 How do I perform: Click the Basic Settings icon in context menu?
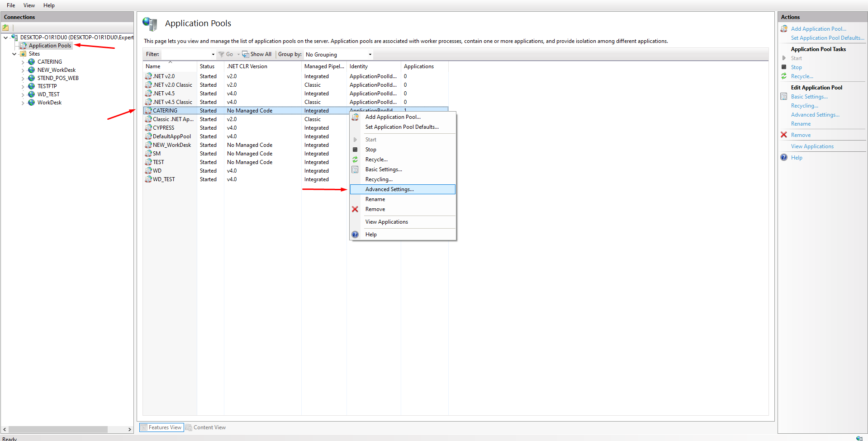[x=355, y=169]
